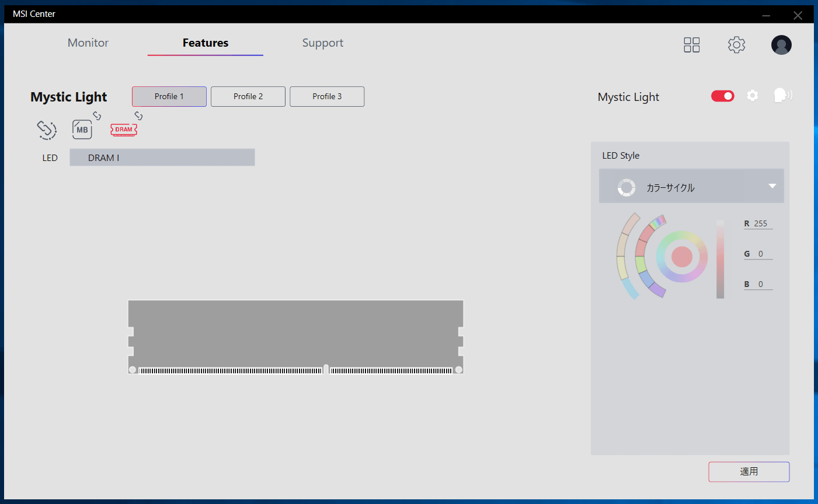Click the LED Style label text

(621, 156)
